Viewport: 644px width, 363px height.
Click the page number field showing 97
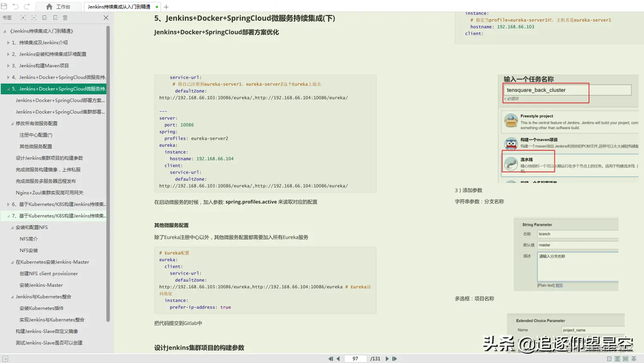click(355, 359)
